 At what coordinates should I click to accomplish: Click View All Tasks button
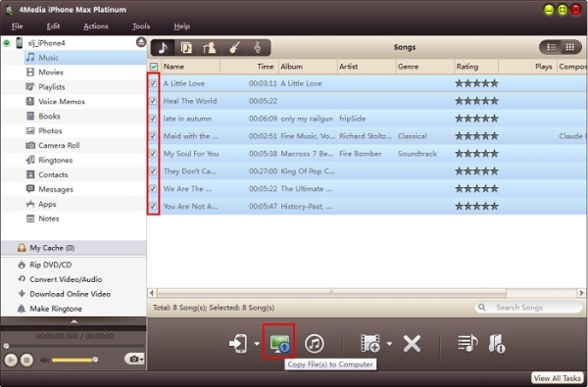click(558, 378)
